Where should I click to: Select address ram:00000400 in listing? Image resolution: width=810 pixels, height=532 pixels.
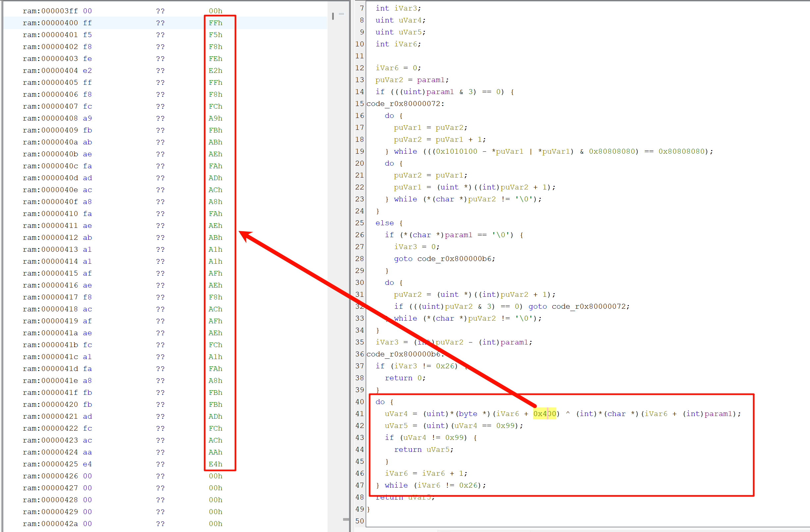point(50,23)
